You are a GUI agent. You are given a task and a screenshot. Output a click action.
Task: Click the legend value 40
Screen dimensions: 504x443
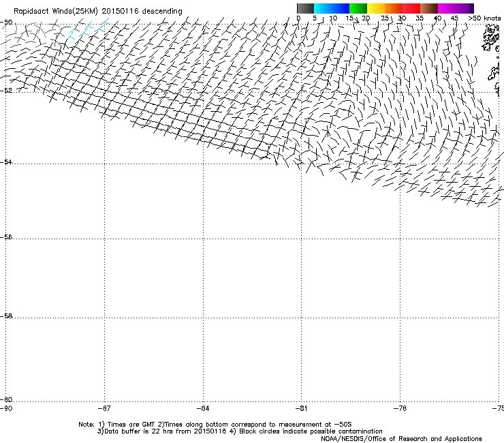[437, 18]
